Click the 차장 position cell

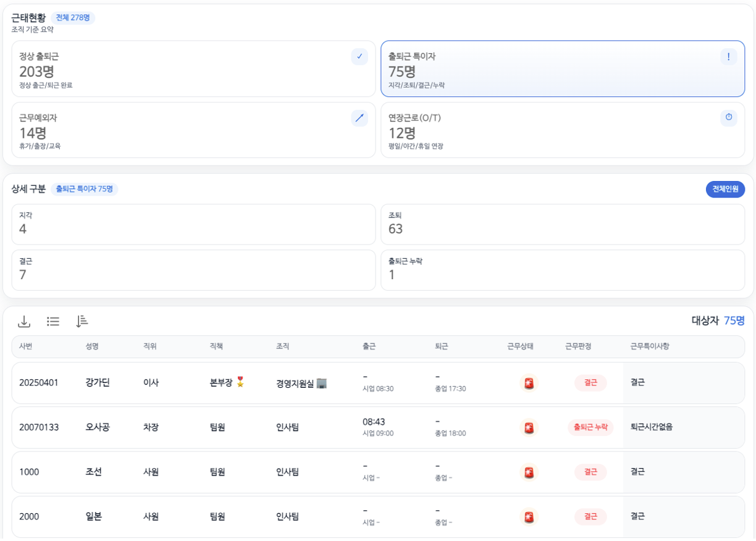[x=151, y=427]
